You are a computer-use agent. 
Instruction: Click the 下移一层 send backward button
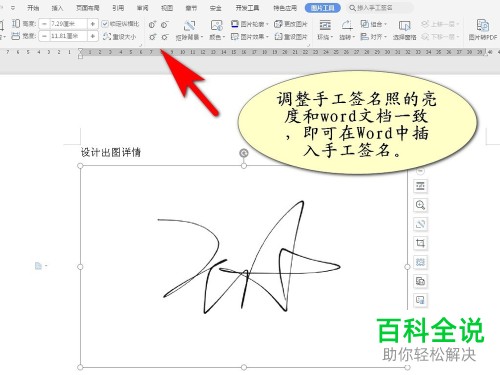coord(440,36)
